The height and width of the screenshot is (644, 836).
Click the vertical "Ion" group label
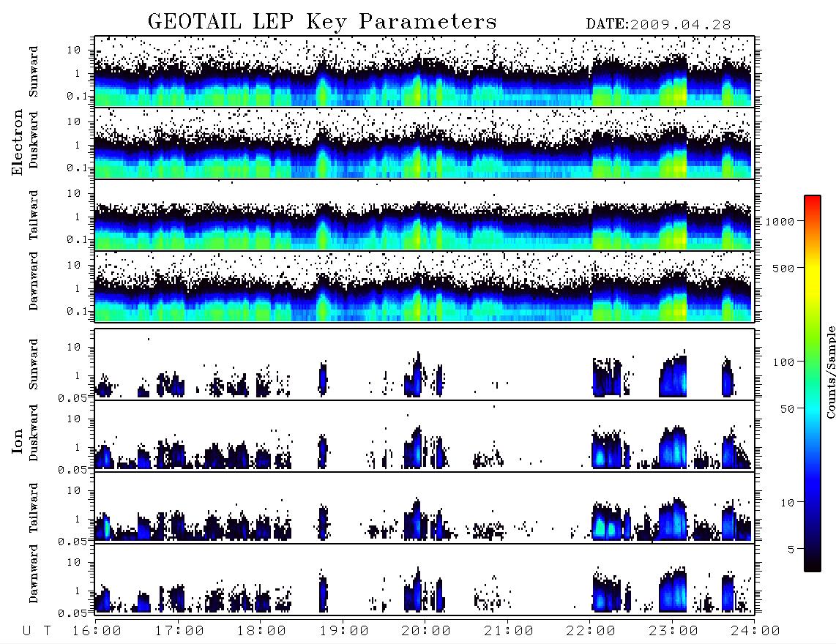pyautogui.click(x=17, y=441)
